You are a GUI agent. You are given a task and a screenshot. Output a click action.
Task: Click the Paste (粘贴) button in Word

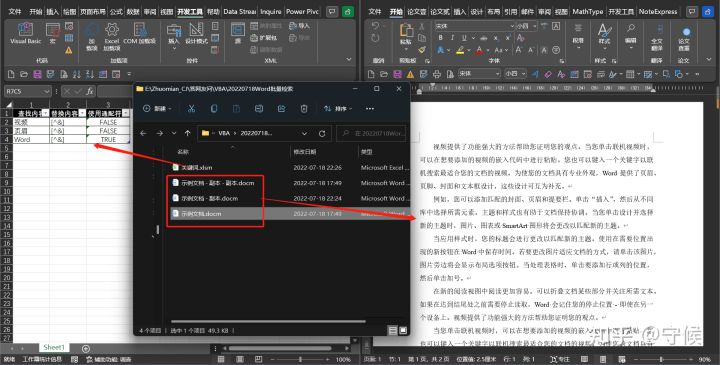pos(406,35)
